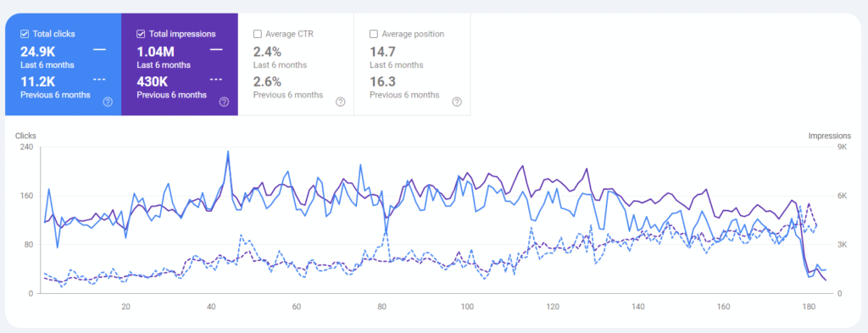
Task: Click the Clicks axis title
Action: 25,136
